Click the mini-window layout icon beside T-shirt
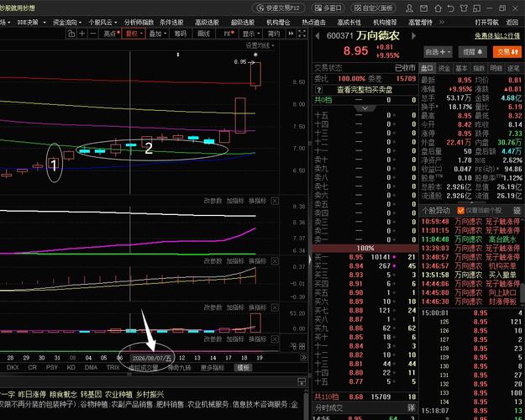Image resolution: width=525 pixels, height=420 pixels. click(477, 8)
